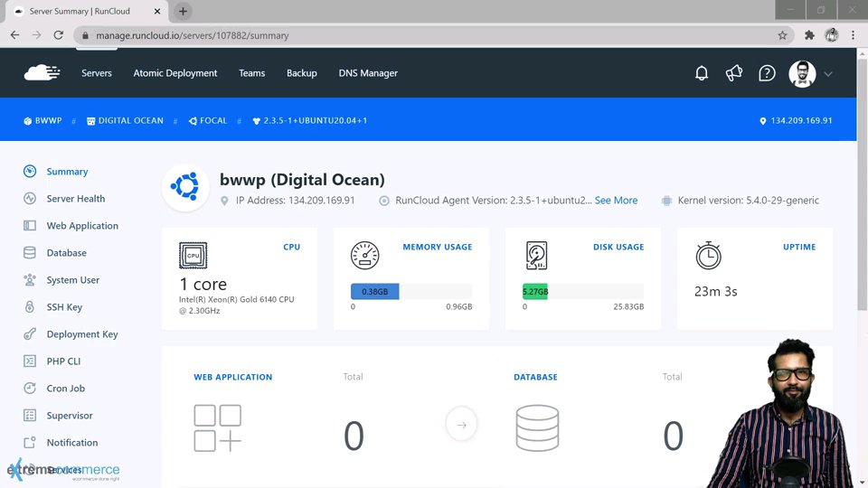Open Atomic Deployment in top navigation
Image resolution: width=868 pixels, height=488 pixels.
click(175, 73)
